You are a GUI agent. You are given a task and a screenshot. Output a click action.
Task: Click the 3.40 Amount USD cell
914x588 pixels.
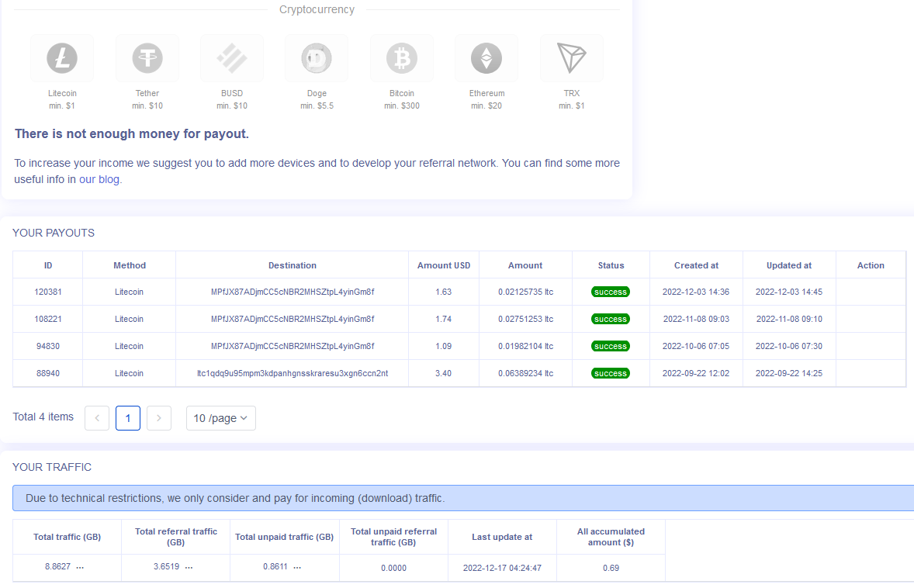443,374
